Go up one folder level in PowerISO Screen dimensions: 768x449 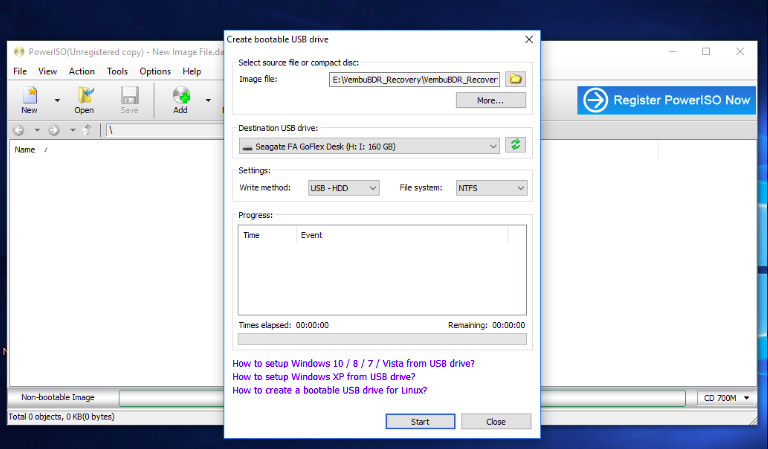click(x=87, y=130)
